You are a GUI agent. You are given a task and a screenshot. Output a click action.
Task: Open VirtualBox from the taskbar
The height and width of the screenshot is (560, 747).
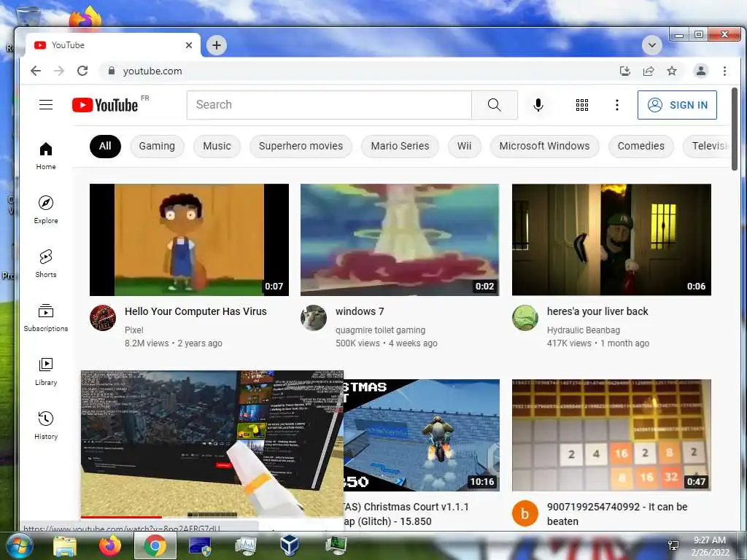289,546
